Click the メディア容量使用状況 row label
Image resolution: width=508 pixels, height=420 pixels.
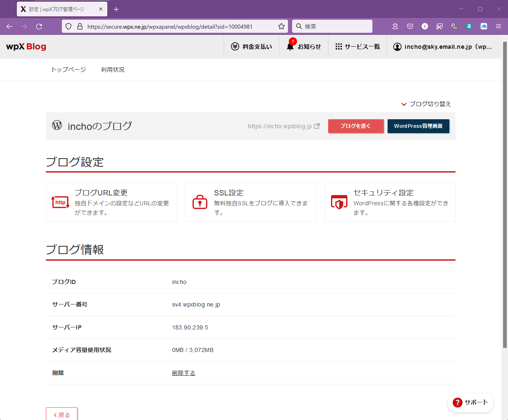click(x=82, y=350)
